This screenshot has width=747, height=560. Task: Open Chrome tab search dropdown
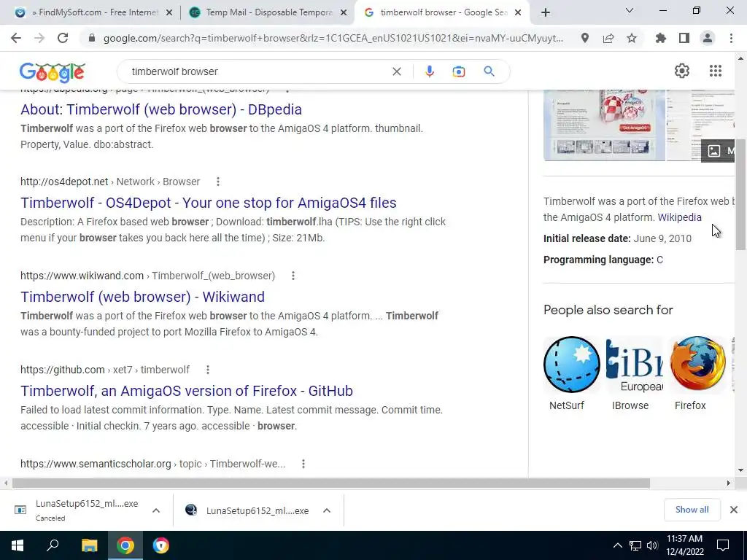(x=630, y=10)
